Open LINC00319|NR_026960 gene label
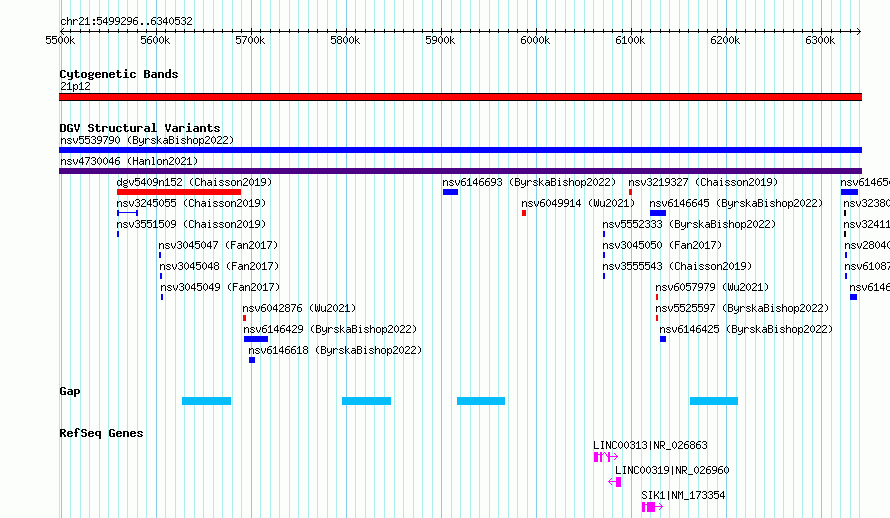890x518 pixels. pyautogui.click(x=672, y=470)
